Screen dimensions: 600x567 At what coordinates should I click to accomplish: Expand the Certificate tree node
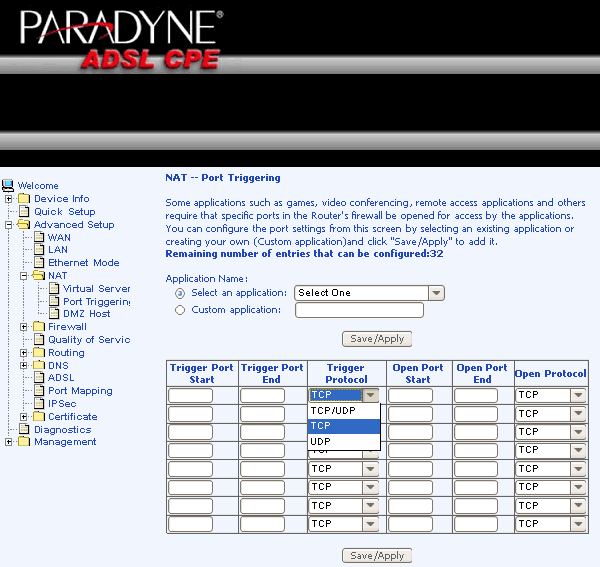pos(24,417)
